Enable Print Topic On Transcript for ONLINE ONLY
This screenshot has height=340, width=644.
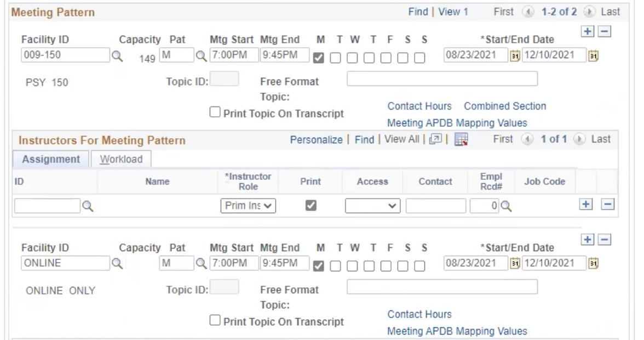(215, 320)
